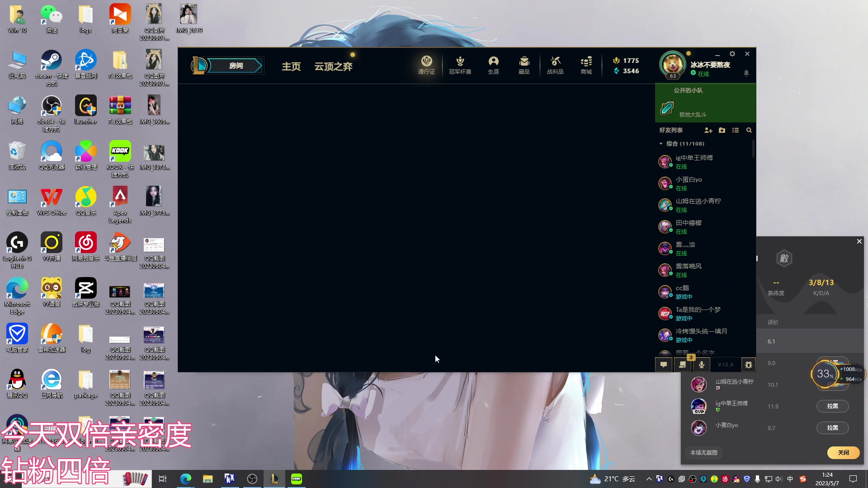Image resolution: width=868 pixels, height=488 pixels.
Task: Search friends with magnifier icon
Action: [x=749, y=130]
